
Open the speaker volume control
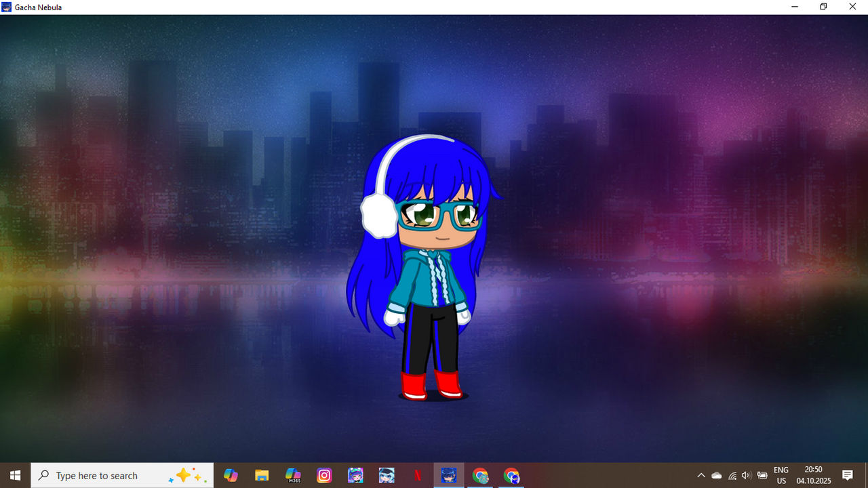747,475
